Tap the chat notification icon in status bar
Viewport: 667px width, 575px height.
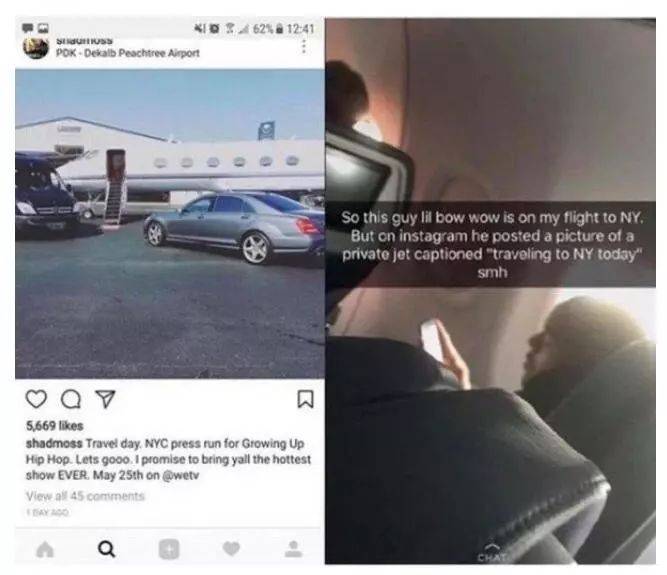click(28, 28)
